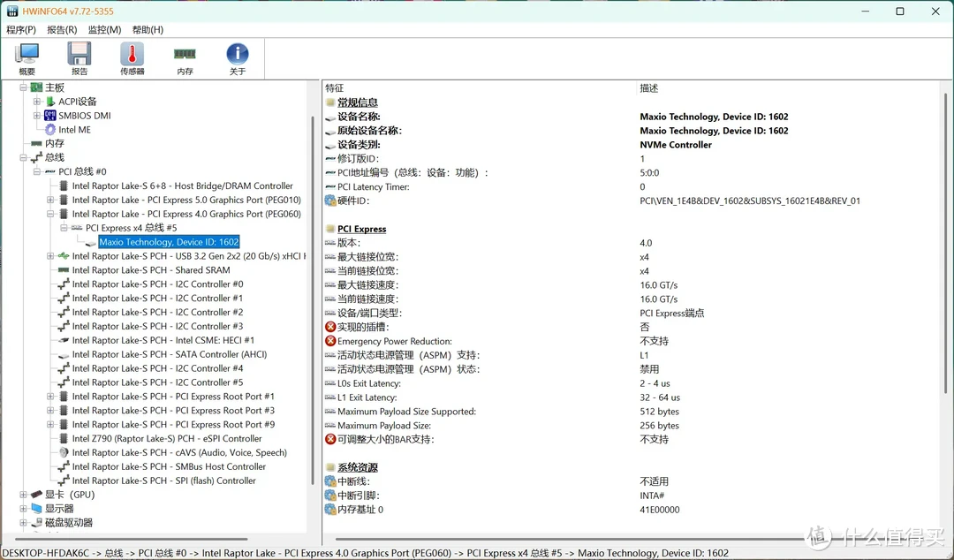This screenshot has width=954, height=560.
Task: Collapse the 总线 tree node
Action: (23, 157)
